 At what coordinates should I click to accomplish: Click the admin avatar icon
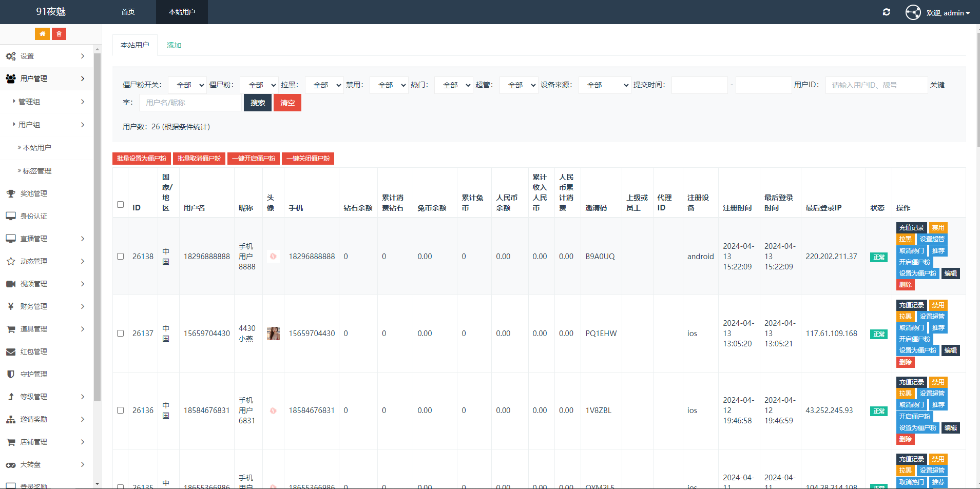pyautogui.click(x=913, y=12)
